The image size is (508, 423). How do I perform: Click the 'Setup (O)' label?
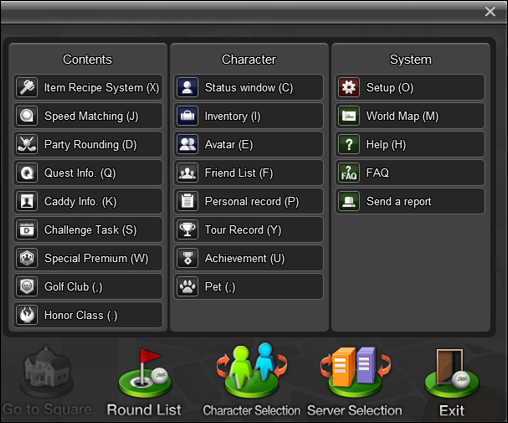click(390, 88)
